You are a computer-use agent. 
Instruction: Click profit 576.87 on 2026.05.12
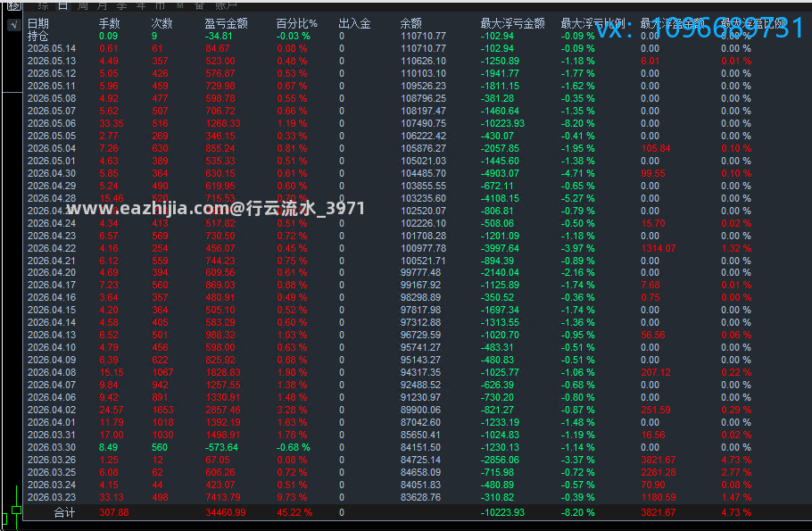220,73
